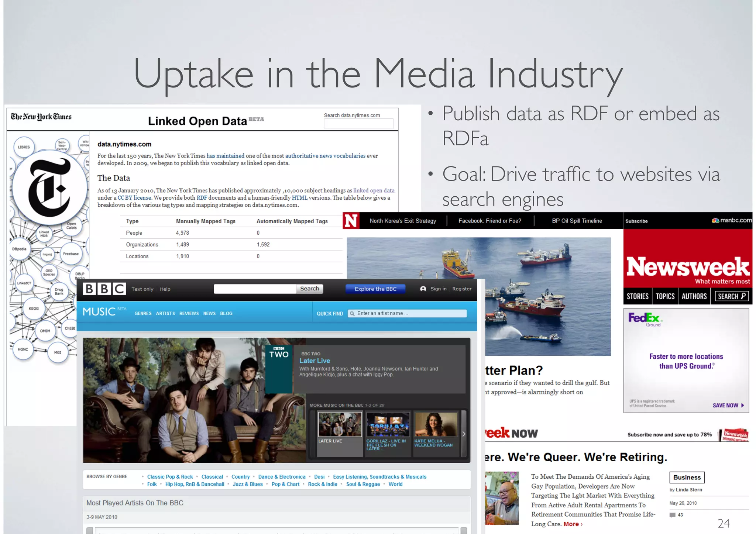
Task: Select Hip Hop, RnB & Dancehall genre
Action: click(x=195, y=484)
